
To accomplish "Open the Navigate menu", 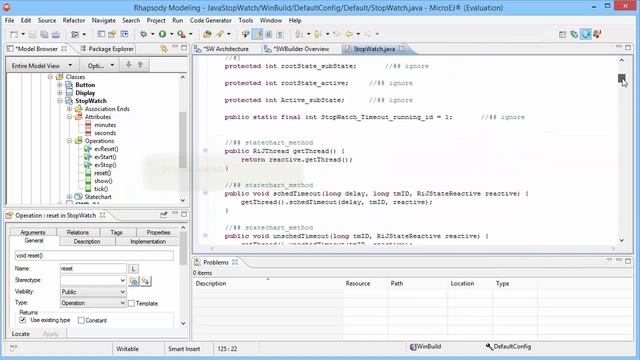I will tap(104, 20).
